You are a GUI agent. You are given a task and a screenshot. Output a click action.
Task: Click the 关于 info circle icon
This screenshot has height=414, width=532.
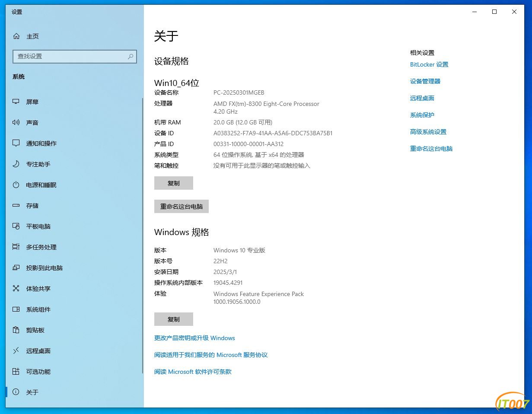pos(16,392)
